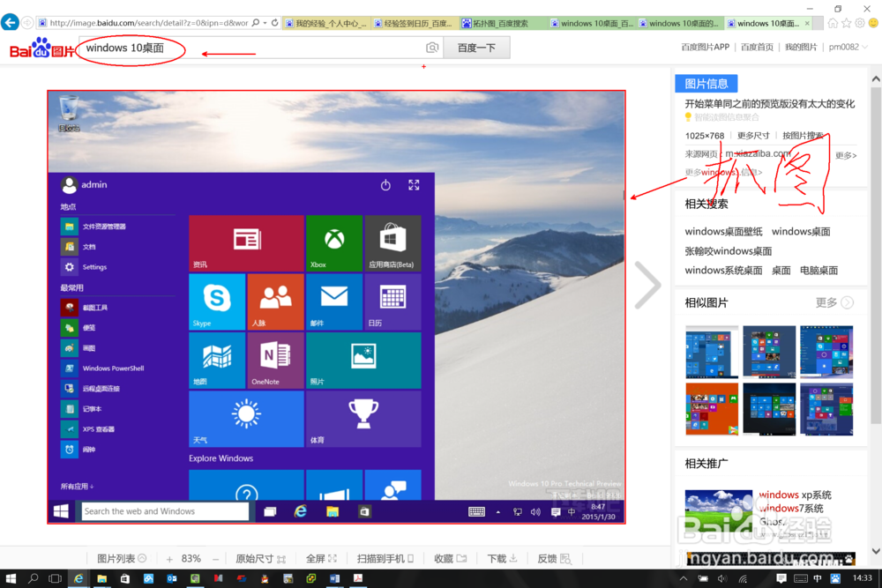Click 收藏 to save image

[451, 559]
